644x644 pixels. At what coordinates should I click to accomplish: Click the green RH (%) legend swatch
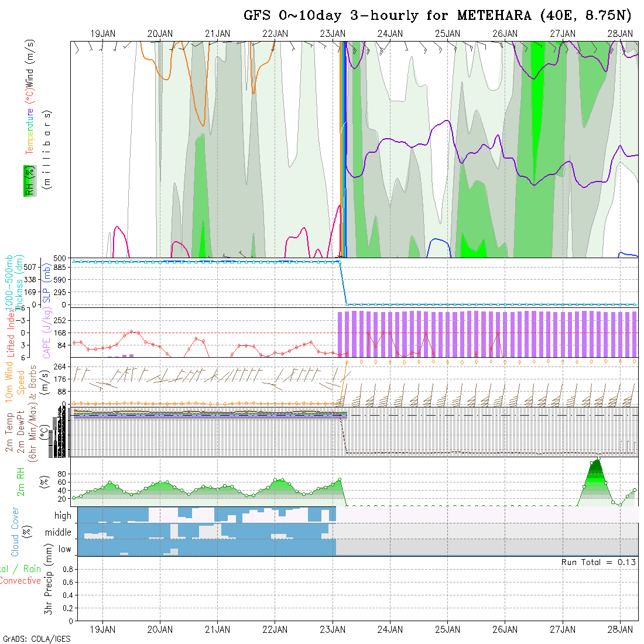pyautogui.click(x=28, y=180)
